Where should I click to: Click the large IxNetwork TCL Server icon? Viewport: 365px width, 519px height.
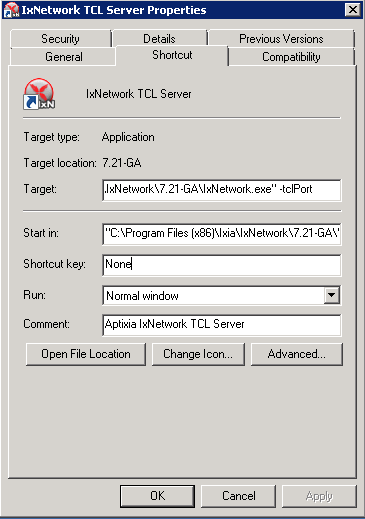pyautogui.click(x=39, y=94)
